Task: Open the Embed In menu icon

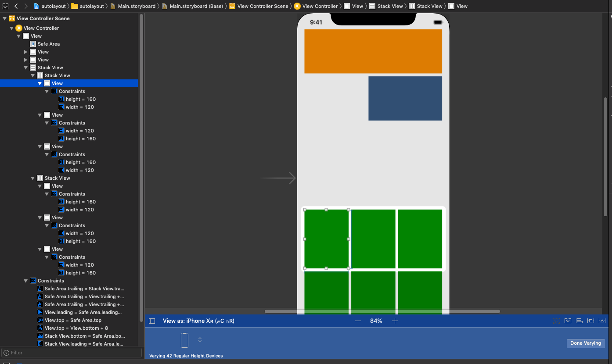Action: (x=568, y=321)
